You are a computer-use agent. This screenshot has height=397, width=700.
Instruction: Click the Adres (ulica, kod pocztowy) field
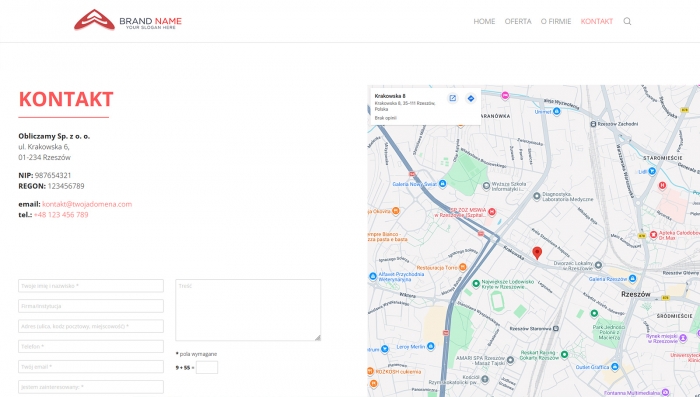pyautogui.click(x=91, y=326)
